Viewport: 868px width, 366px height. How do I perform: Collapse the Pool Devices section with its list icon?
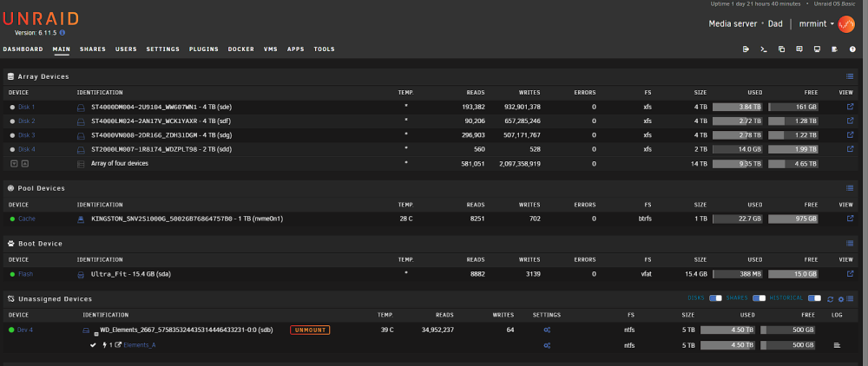[x=850, y=188]
